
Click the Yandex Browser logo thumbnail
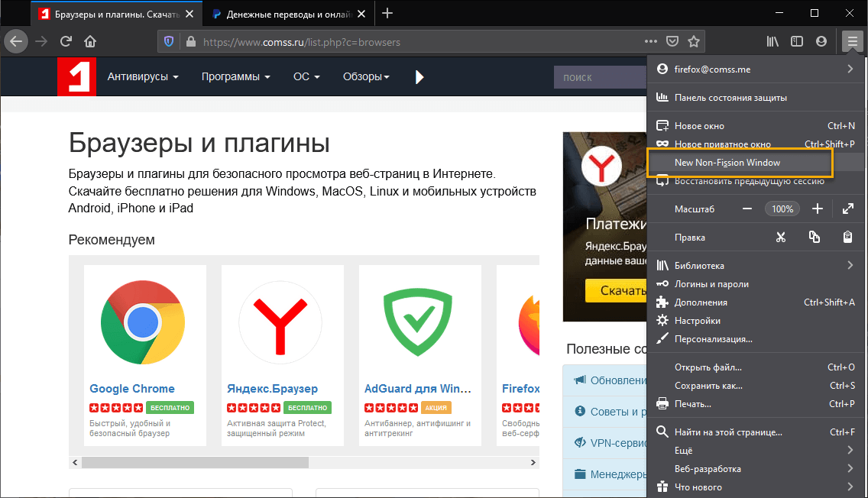tap(280, 322)
